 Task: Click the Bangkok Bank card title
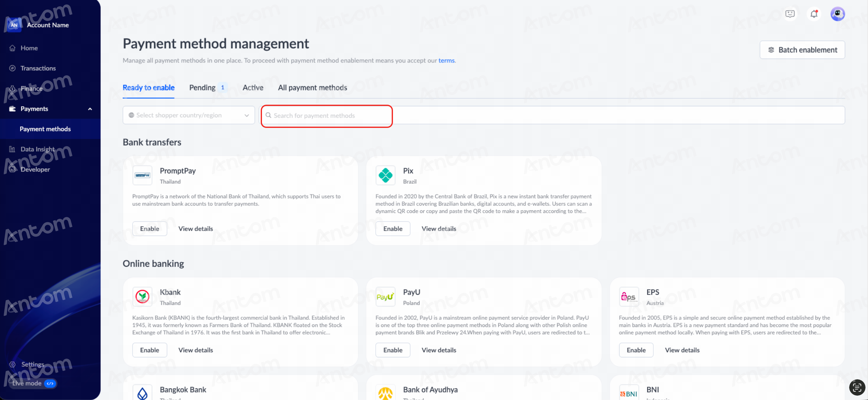(183, 390)
